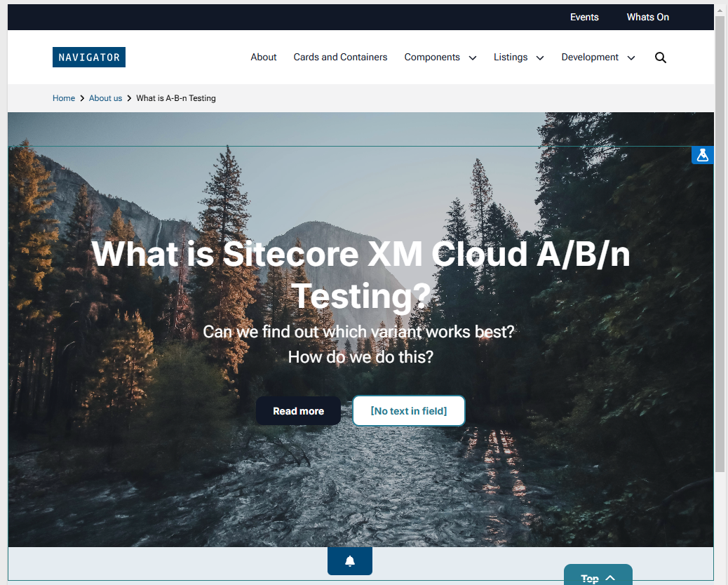Open the search magnifier icon

(x=660, y=58)
